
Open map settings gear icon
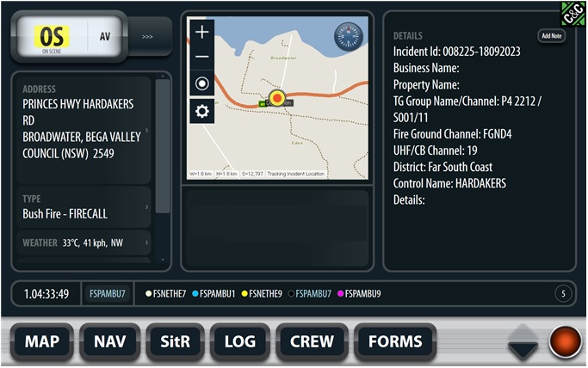click(x=201, y=111)
